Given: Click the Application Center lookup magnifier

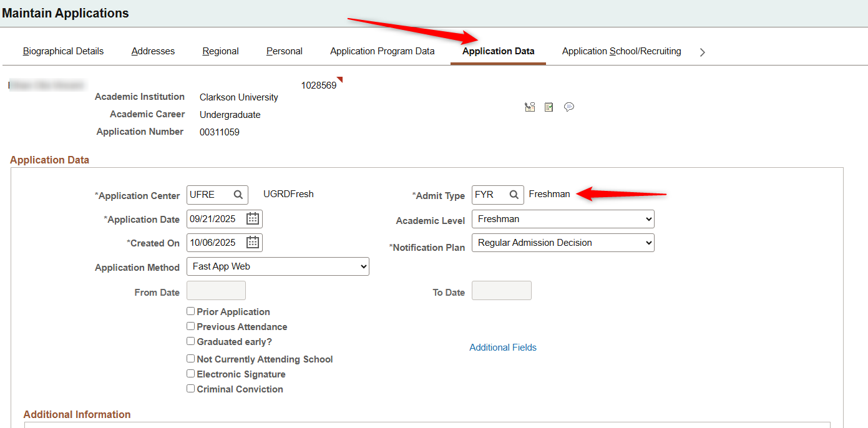Looking at the screenshot, I should click(x=238, y=195).
